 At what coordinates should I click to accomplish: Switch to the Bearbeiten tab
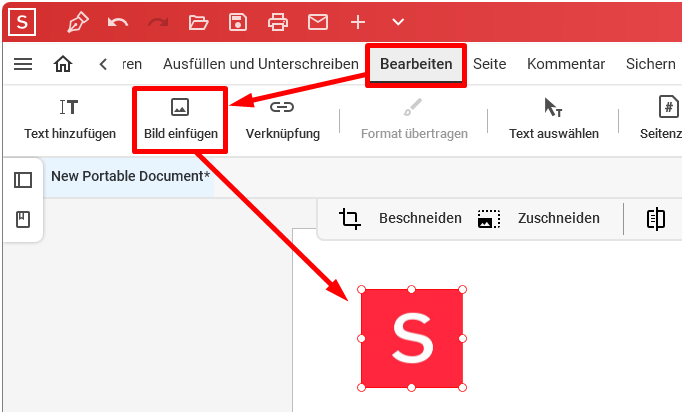(x=416, y=64)
